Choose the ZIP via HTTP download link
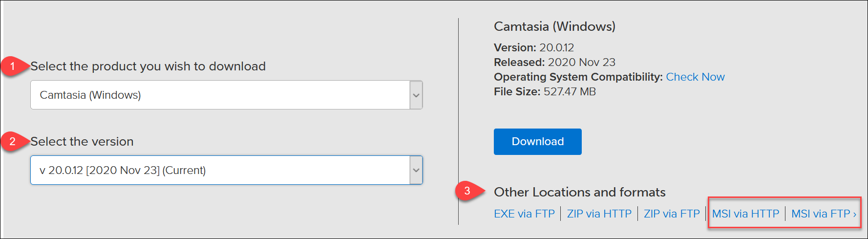868x239 pixels. coord(599,214)
